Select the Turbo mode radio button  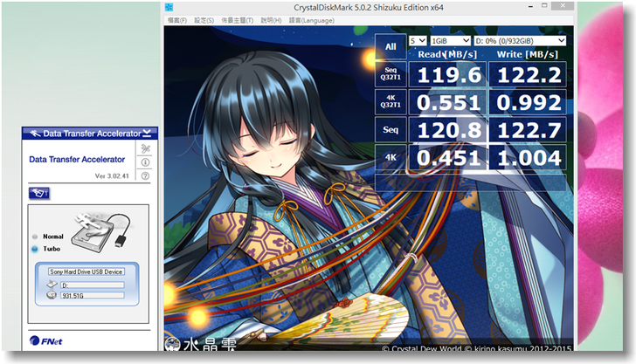tap(35, 249)
